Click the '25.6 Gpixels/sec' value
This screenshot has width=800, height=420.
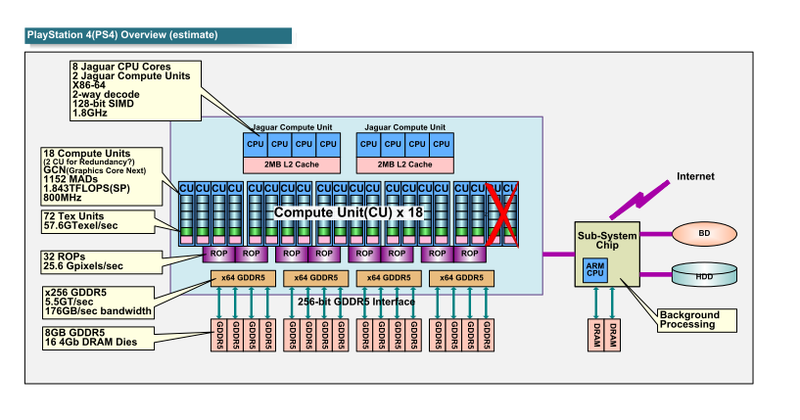pyautogui.click(x=83, y=266)
